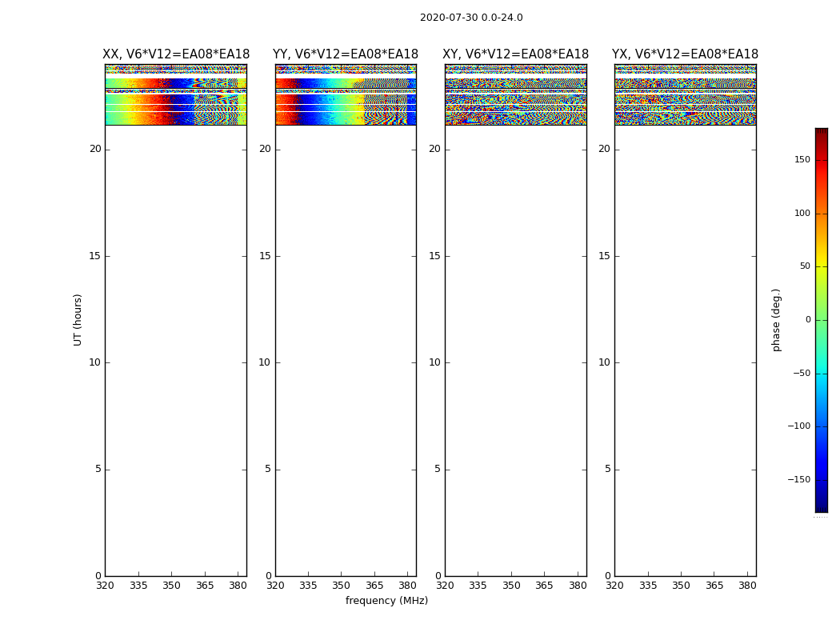
Task: Click the 365 x-axis tick under YX panel
Action: (x=714, y=586)
